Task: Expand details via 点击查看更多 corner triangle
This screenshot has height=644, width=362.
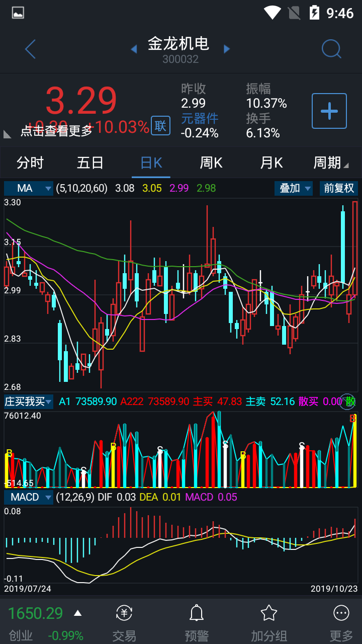Action: pos(8,134)
